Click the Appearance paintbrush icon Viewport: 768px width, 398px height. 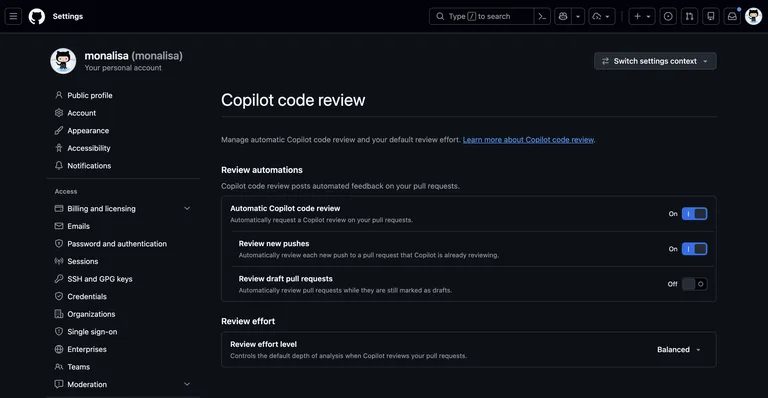click(59, 130)
